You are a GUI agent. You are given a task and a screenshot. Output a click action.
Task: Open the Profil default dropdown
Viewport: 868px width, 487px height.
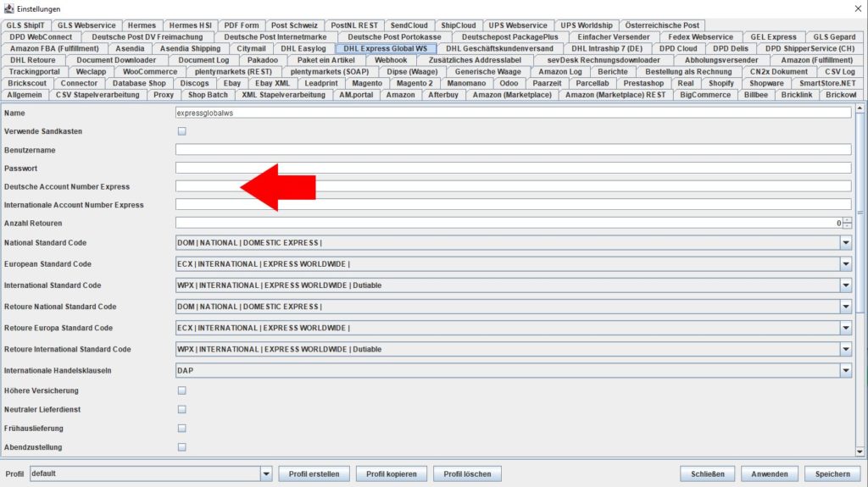pyautogui.click(x=265, y=473)
